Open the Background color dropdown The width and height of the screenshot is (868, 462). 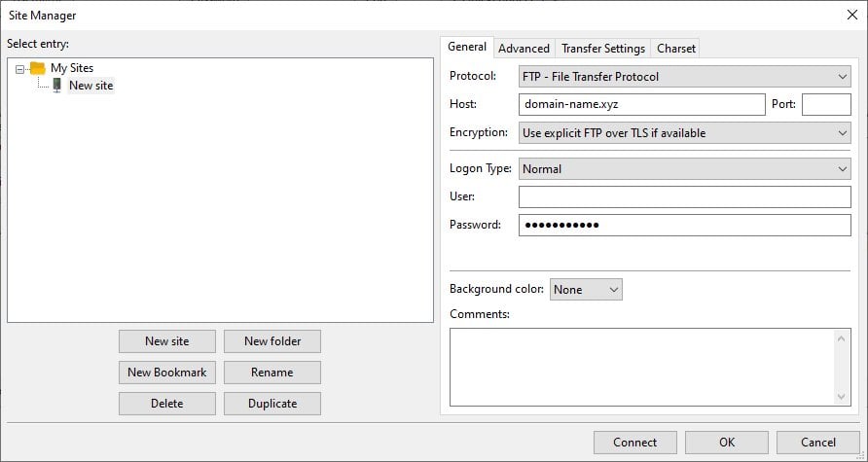(586, 290)
